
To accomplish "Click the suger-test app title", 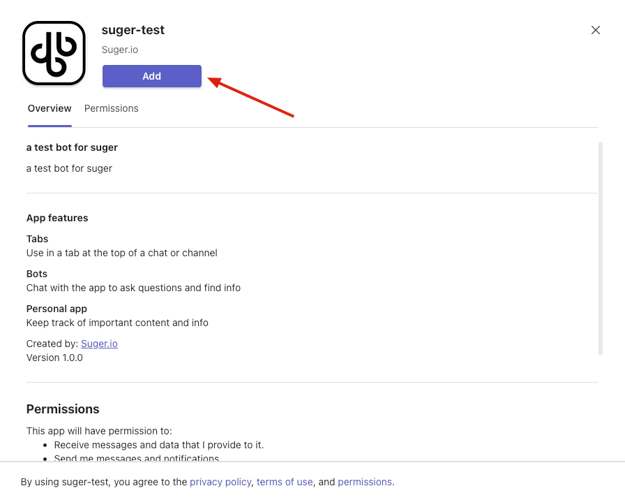I will click(x=133, y=30).
